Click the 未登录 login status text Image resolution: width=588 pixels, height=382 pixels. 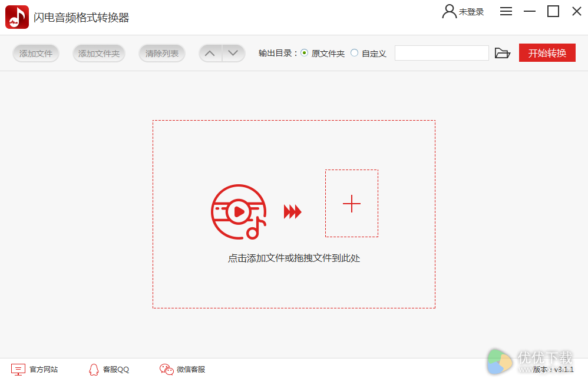click(x=471, y=12)
